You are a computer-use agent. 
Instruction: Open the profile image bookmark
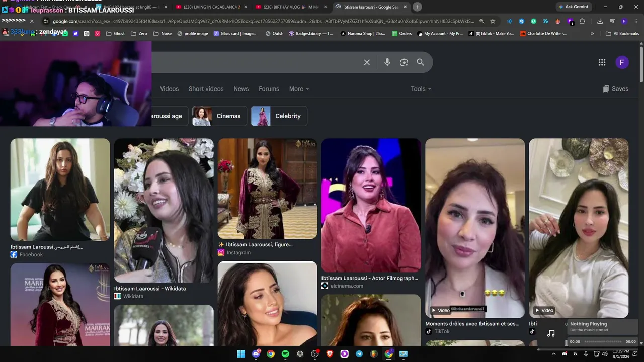click(x=192, y=34)
